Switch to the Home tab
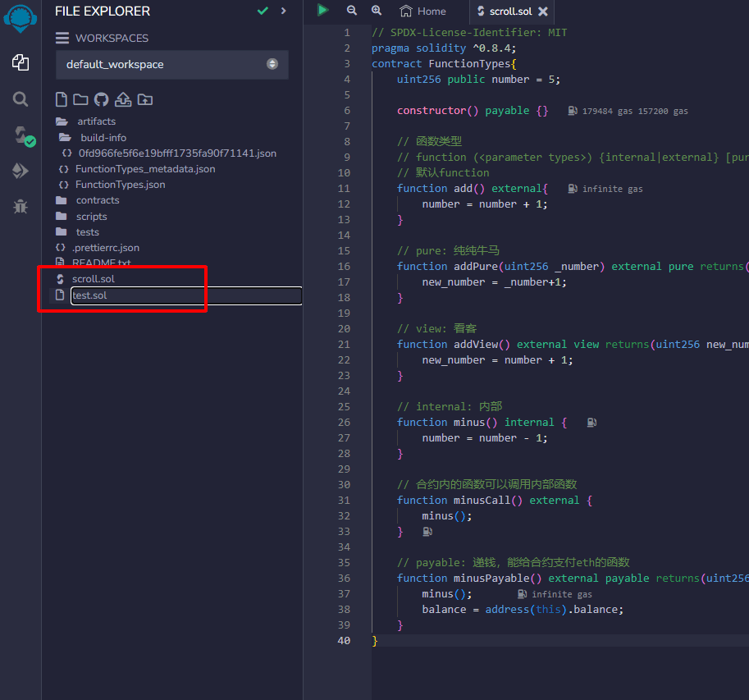 point(423,11)
